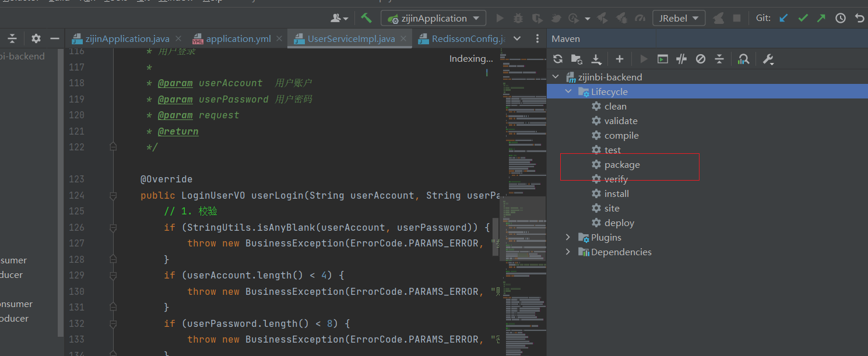Expand the Plugins node in Maven

pyautogui.click(x=568, y=237)
